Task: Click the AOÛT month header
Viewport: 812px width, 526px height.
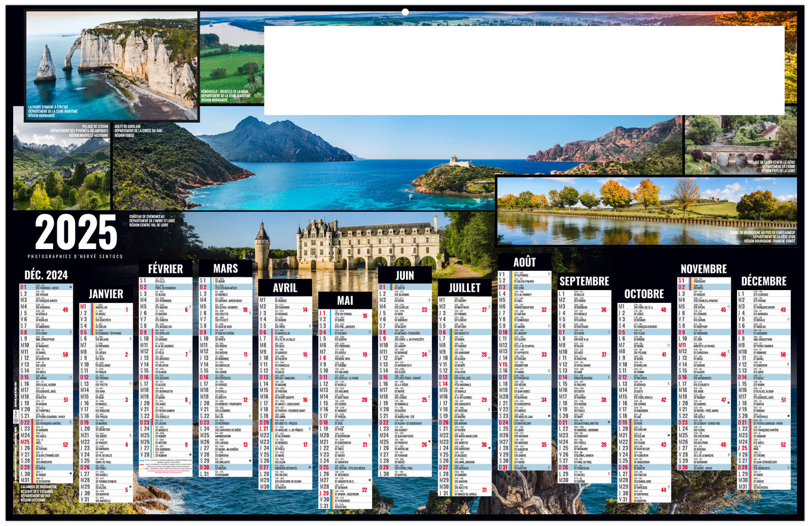Action: tap(524, 262)
